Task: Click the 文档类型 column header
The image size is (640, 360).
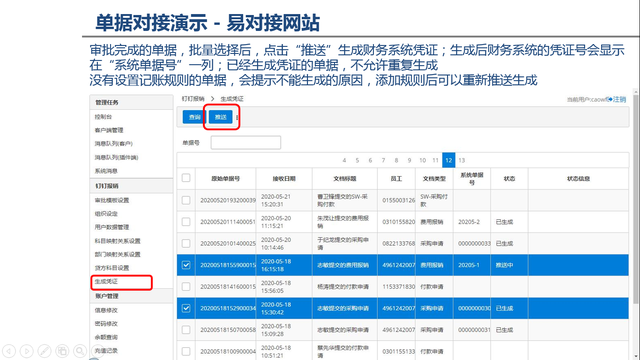Action: [434, 179]
